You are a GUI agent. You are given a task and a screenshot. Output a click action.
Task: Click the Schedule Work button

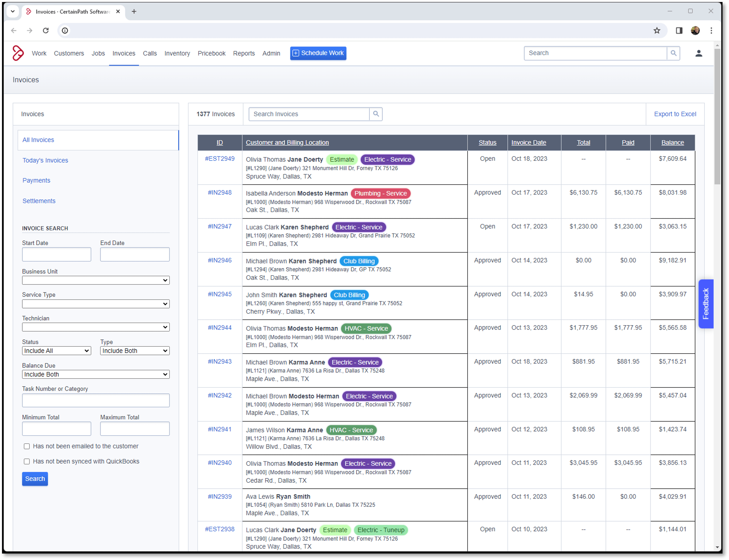pos(318,53)
